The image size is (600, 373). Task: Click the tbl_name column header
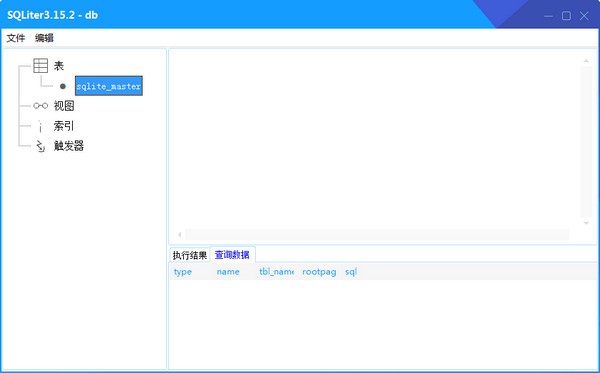[277, 272]
